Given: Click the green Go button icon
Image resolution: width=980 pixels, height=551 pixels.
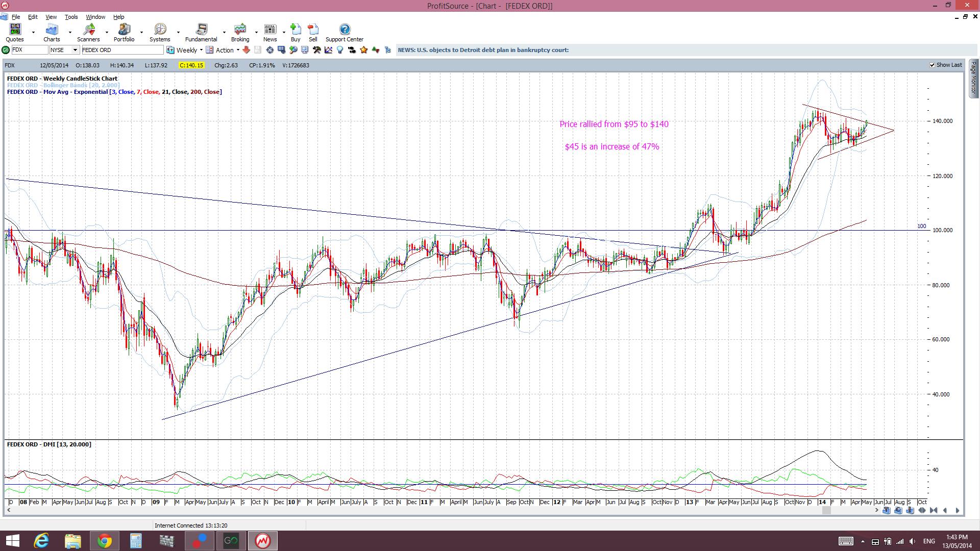Looking at the screenshot, I should (6, 50).
